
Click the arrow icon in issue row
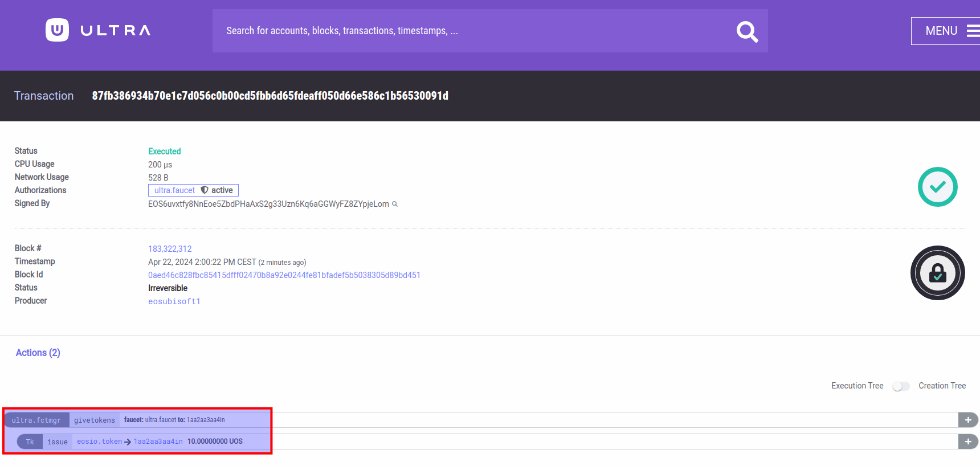[128, 442]
